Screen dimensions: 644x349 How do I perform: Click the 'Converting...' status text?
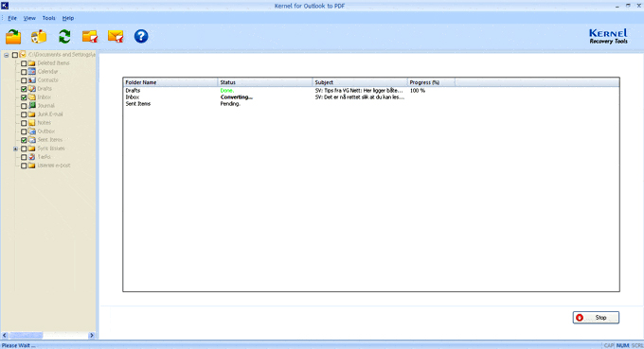237,97
